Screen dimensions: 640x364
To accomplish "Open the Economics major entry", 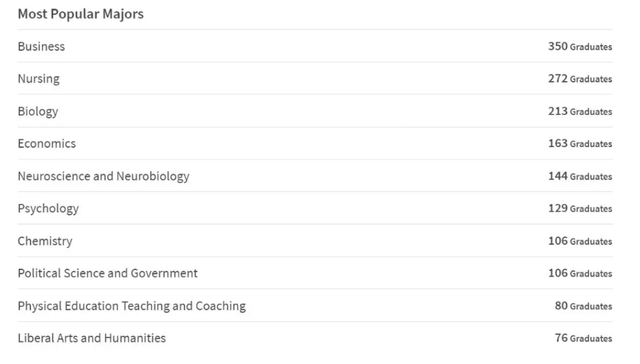I will (x=47, y=143).
